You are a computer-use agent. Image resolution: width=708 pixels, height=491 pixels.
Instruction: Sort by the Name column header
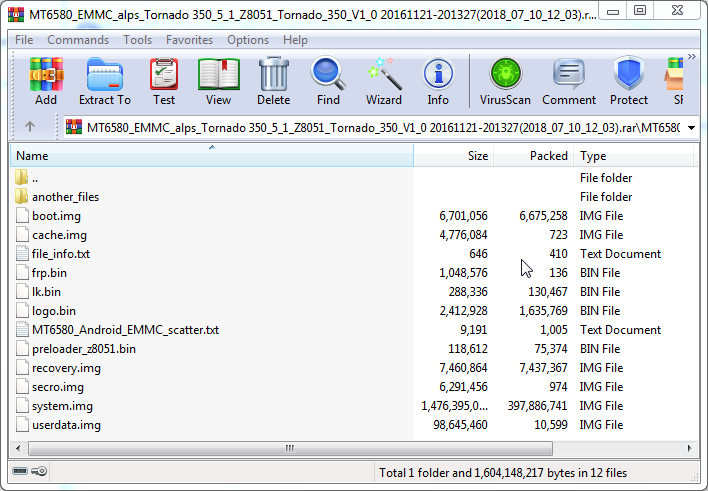212,156
